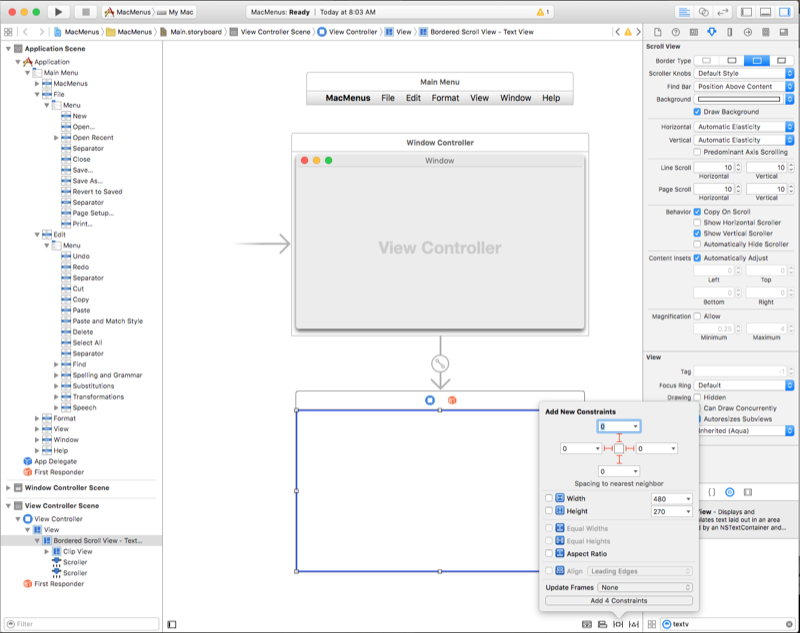
Task: Enable Predominant Axis Scrolling
Action: point(697,152)
